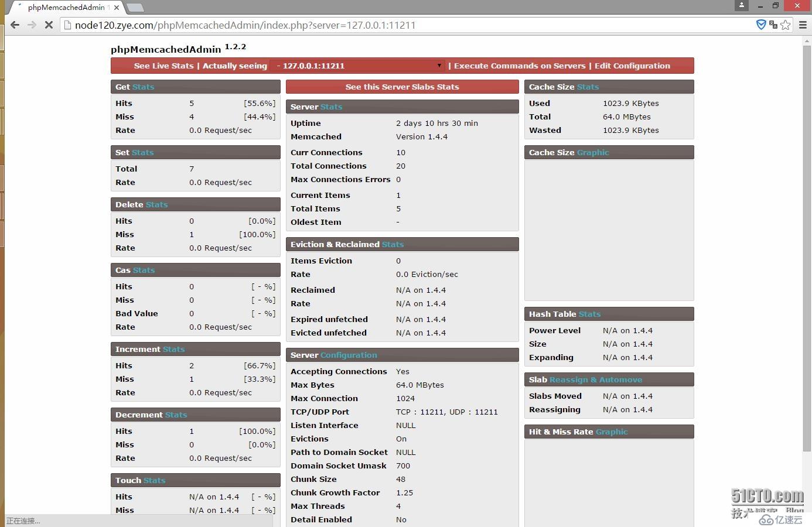Image resolution: width=812 pixels, height=527 pixels.
Task: Click the Reassigning label
Action: pos(555,409)
